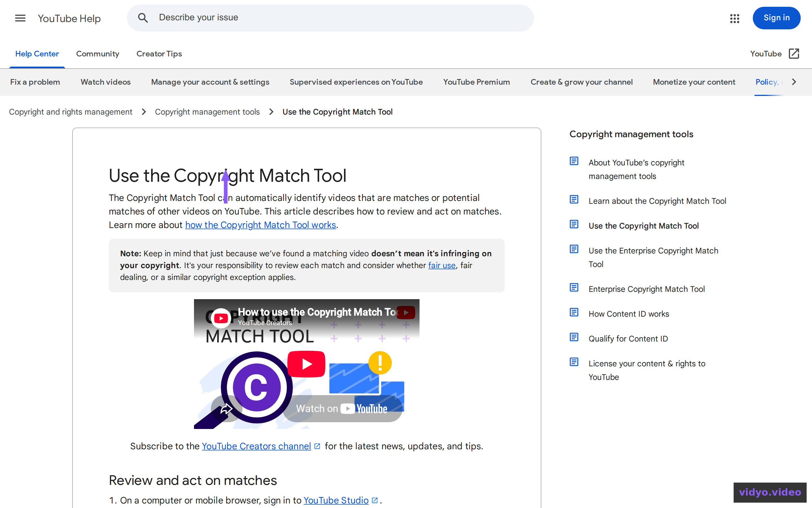Image resolution: width=812 pixels, height=508 pixels.
Task: Go to Copyright management tools breadcrumb
Action: pos(207,112)
